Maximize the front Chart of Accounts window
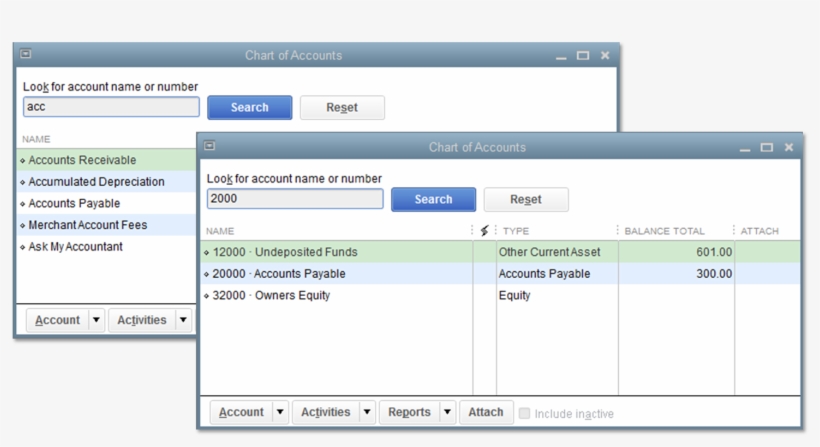The height and width of the screenshot is (447, 820). 767,148
